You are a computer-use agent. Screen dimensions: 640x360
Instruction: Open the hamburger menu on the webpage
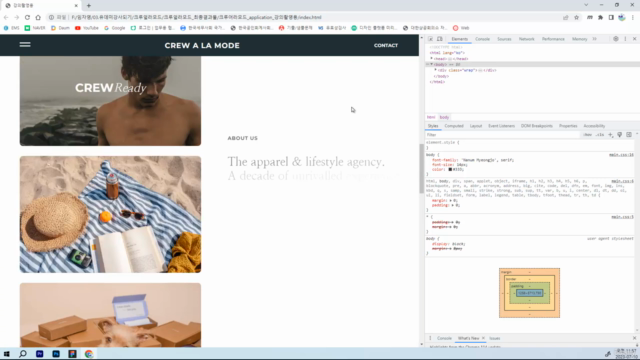(25, 44)
